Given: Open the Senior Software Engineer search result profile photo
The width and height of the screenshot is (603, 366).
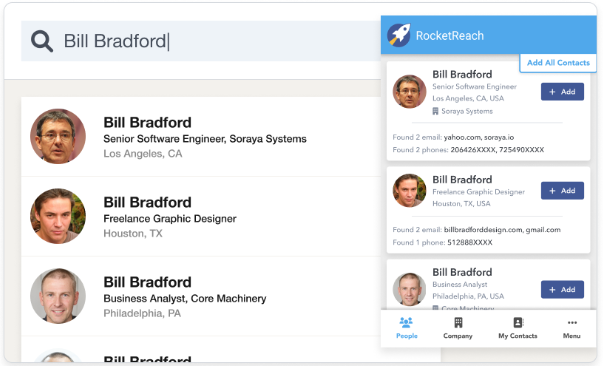Looking at the screenshot, I should point(58,136).
